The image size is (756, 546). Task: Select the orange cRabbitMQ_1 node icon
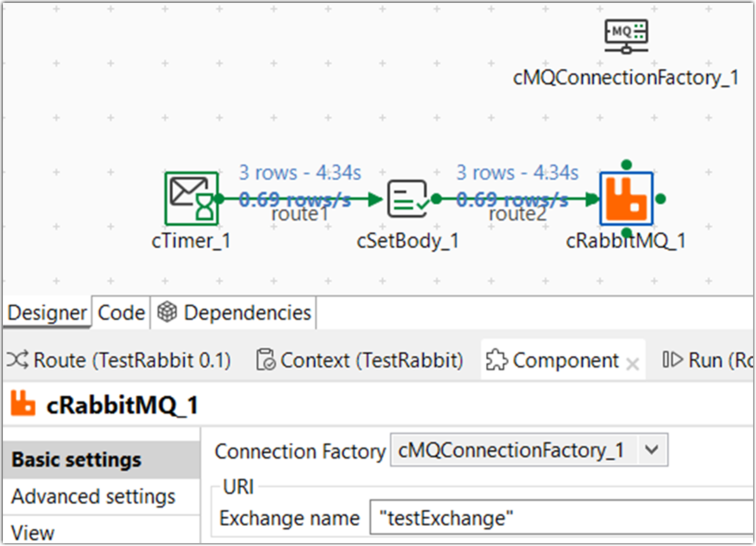[626, 198]
